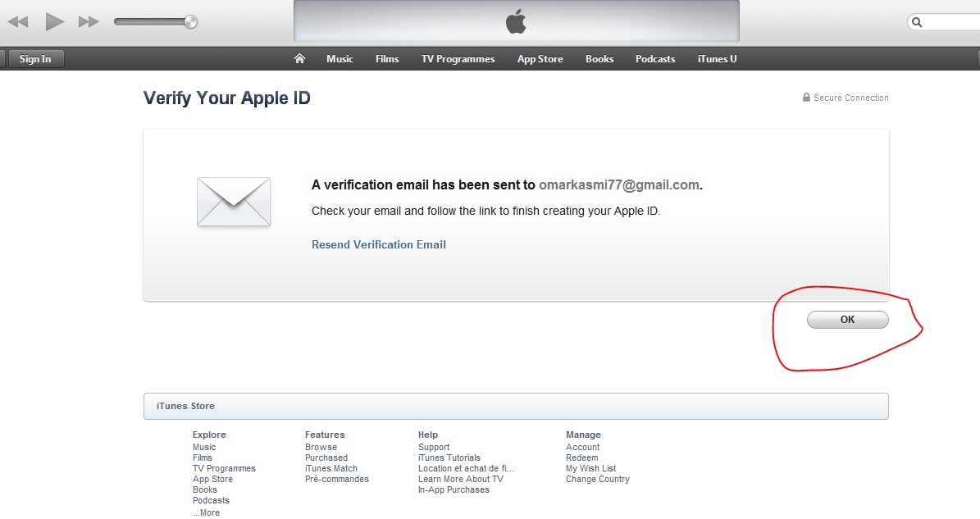Open the App Store tab

pos(540,59)
